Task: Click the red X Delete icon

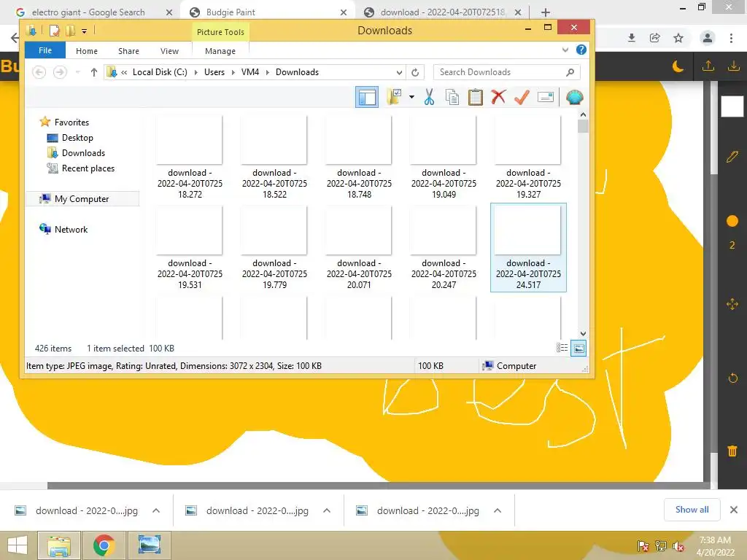Action: click(x=498, y=97)
